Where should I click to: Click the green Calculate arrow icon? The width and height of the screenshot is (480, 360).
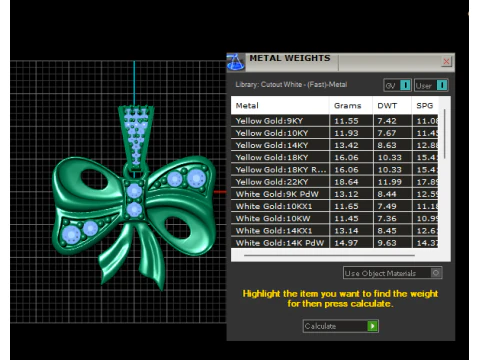[x=372, y=326]
